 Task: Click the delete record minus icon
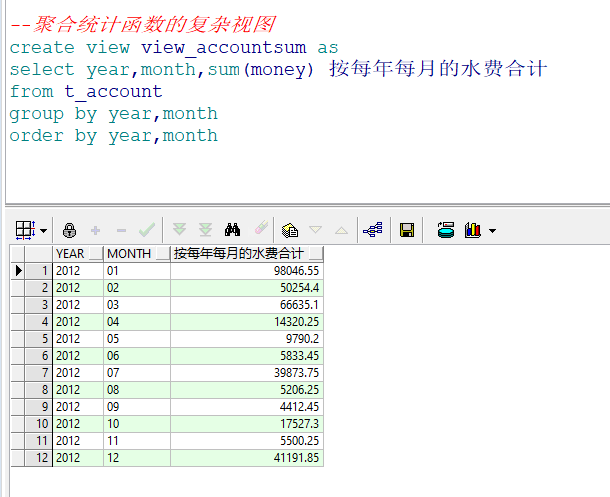[x=121, y=231]
